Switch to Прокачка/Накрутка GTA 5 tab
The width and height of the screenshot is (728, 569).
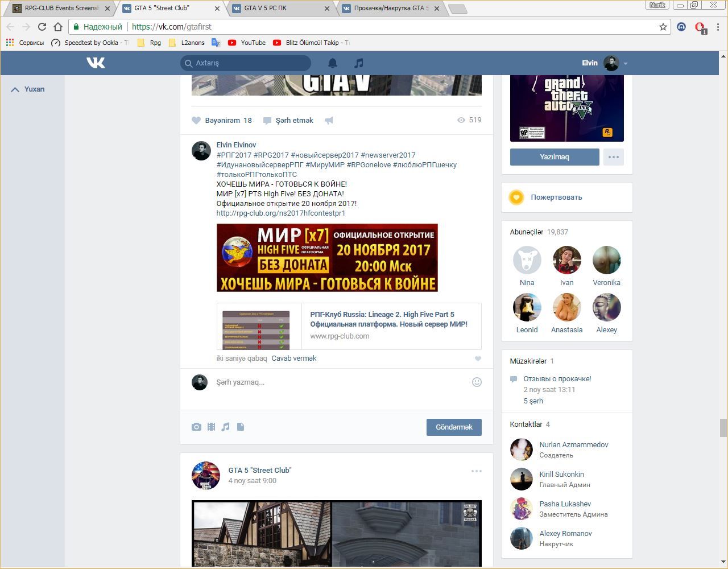(390, 9)
